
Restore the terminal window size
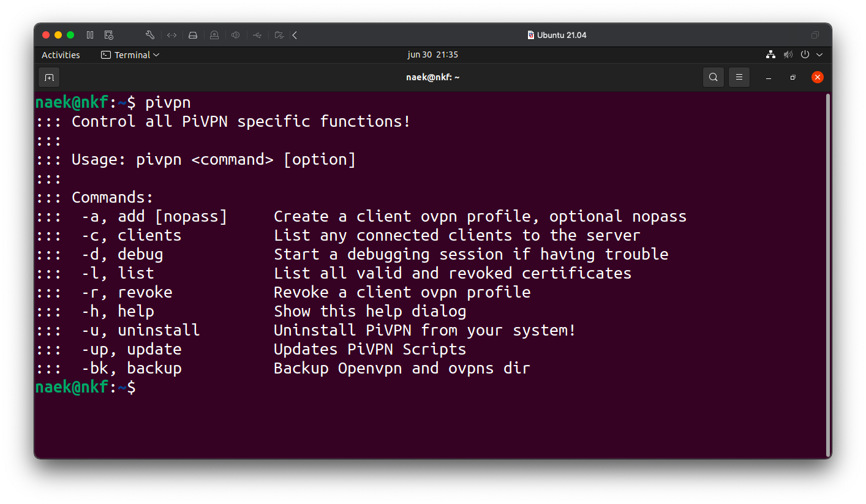[793, 78]
